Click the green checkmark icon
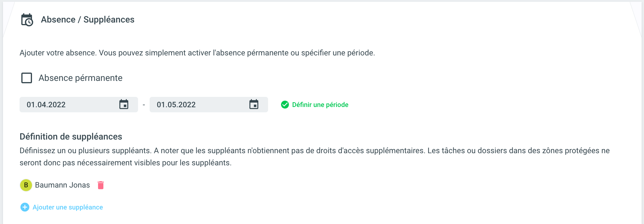Viewport: 644px width, 224px height. [x=285, y=105]
